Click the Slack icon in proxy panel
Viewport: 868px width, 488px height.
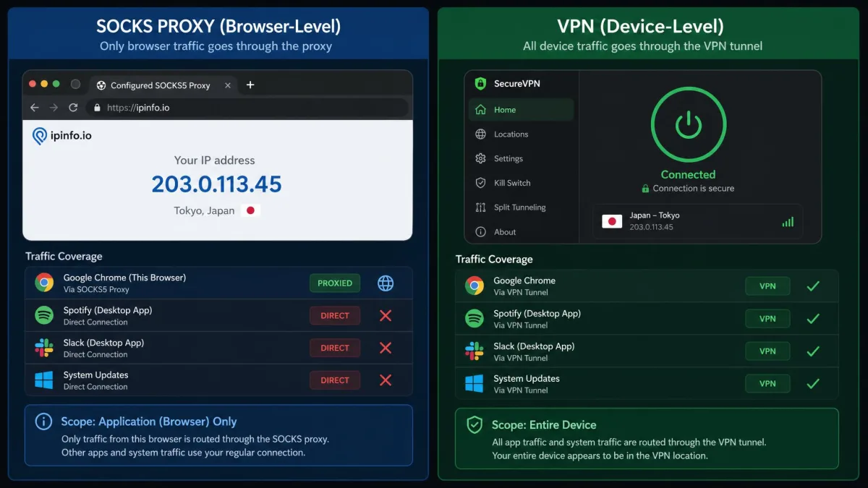(x=44, y=348)
